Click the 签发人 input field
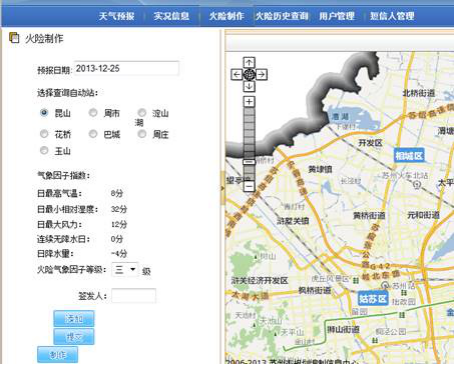 tap(133, 296)
